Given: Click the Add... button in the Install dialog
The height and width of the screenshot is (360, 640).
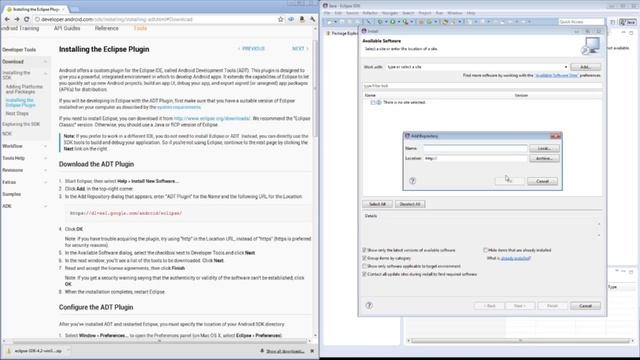Looking at the screenshot, I should pos(585,67).
